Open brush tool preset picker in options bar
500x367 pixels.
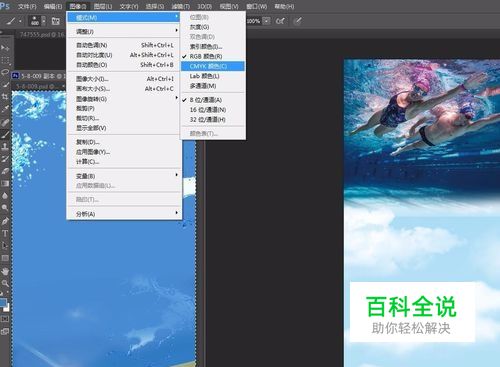pyautogui.click(x=11, y=21)
